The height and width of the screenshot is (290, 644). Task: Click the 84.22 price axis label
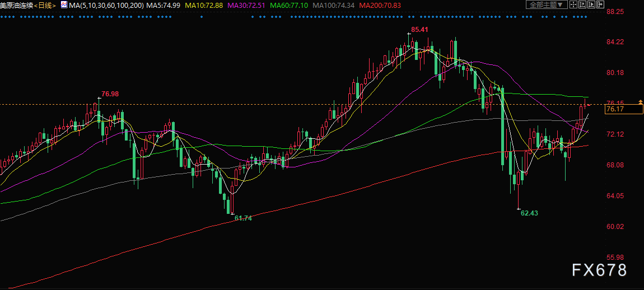615,42
